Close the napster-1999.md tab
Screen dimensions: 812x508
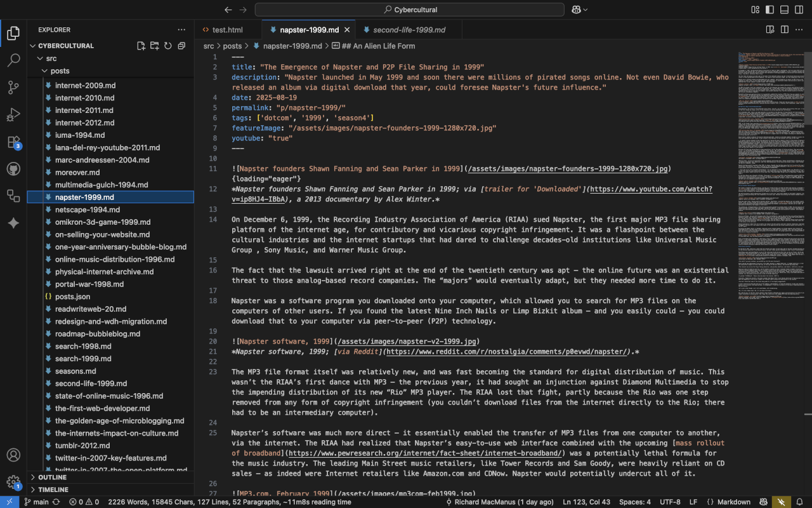347,30
